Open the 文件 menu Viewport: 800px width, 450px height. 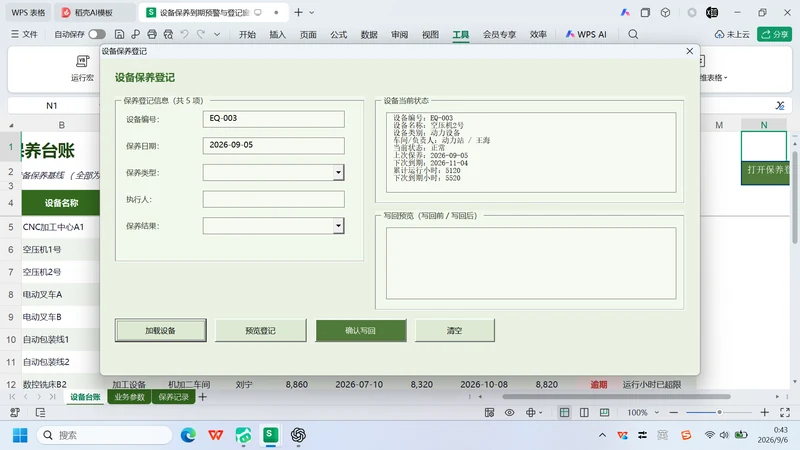(24, 34)
